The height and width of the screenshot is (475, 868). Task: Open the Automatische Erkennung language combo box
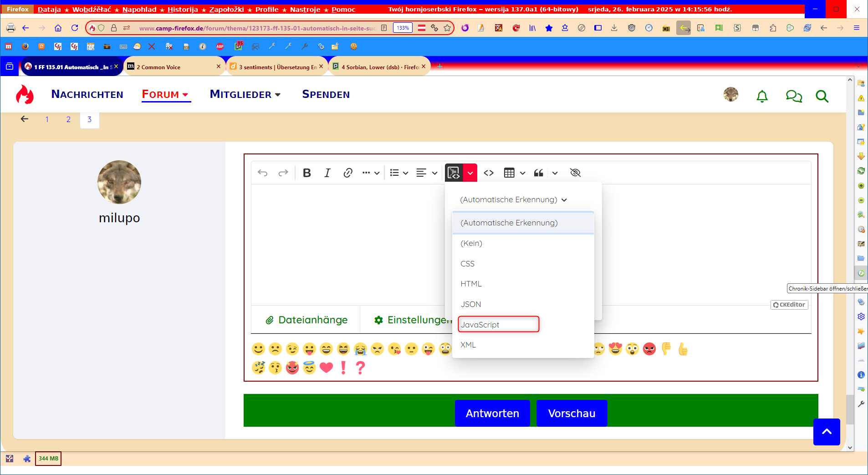click(513, 199)
